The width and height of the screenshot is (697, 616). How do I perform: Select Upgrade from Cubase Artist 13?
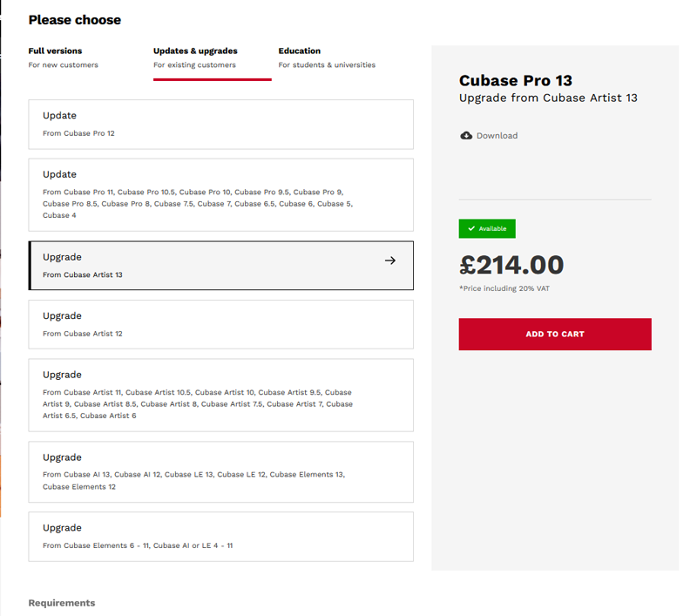pyautogui.click(x=221, y=266)
